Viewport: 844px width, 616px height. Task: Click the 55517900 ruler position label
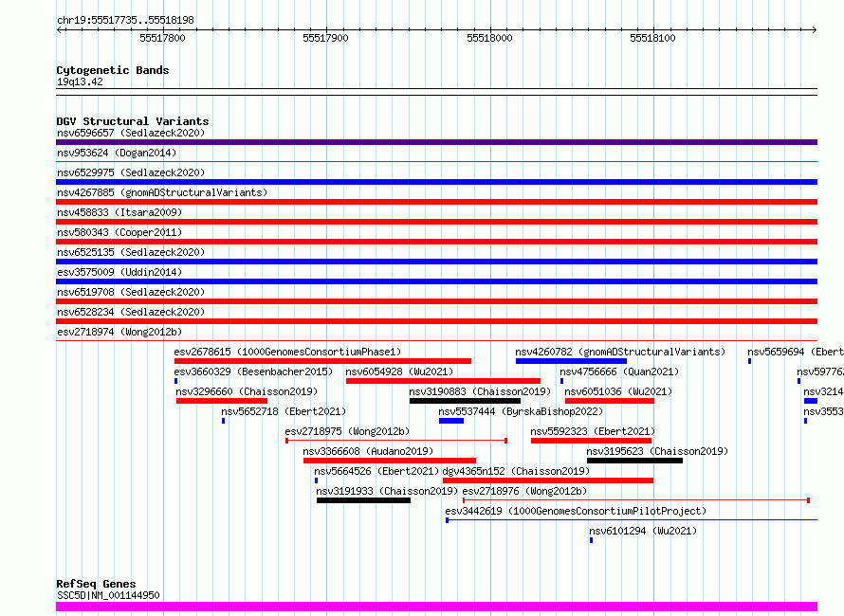[x=325, y=38]
